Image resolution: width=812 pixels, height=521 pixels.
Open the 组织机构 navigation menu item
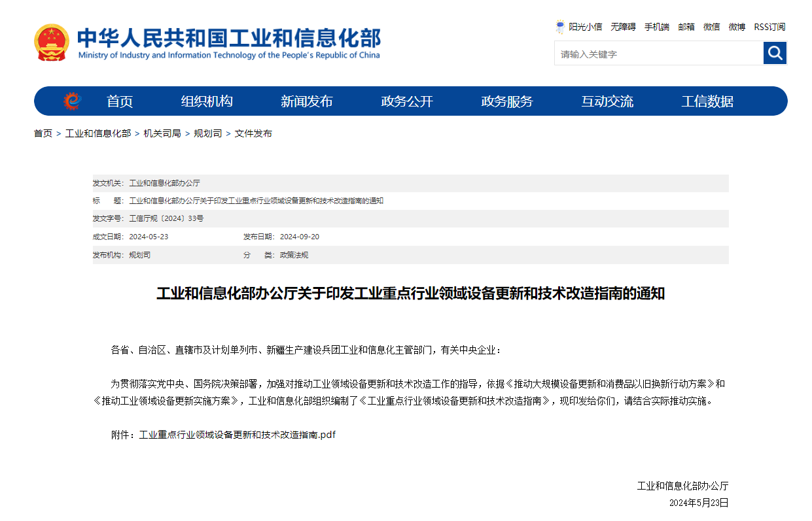click(207, 101)
